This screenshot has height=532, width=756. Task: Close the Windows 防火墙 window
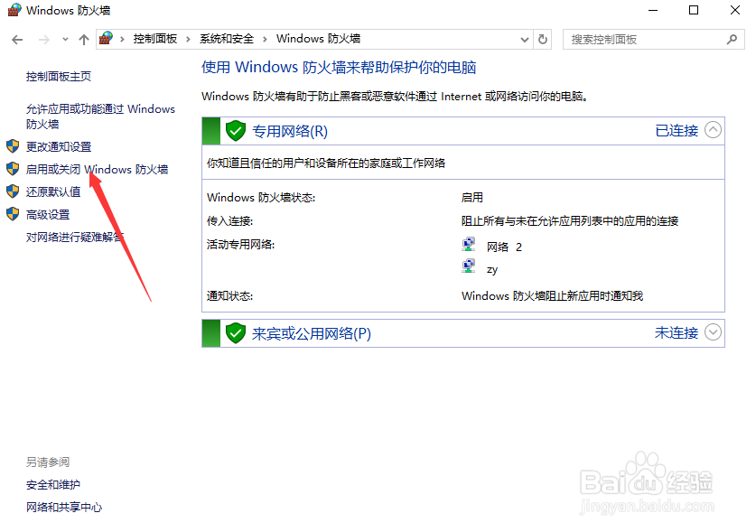tap(735, 10)
